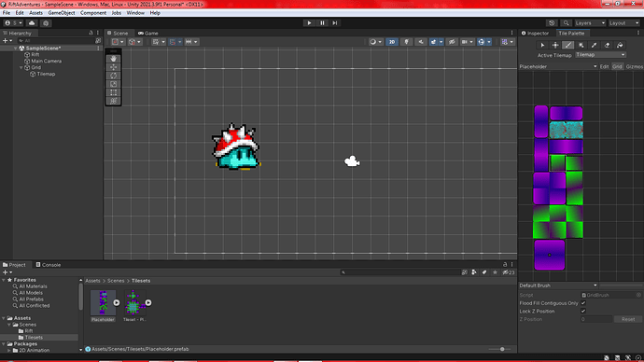Select the Scale tool in scene overlay
Screen dimensions: 644x362
(113, 84)
